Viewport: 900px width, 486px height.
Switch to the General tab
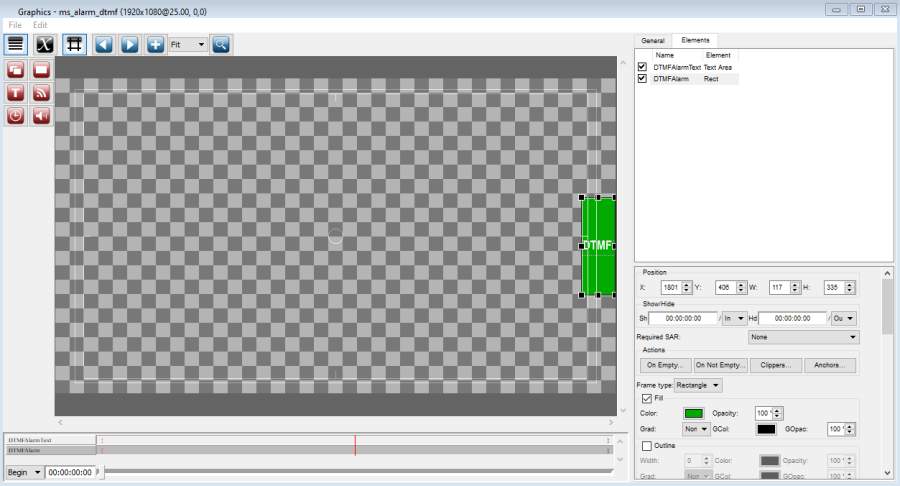coord(653,40)
